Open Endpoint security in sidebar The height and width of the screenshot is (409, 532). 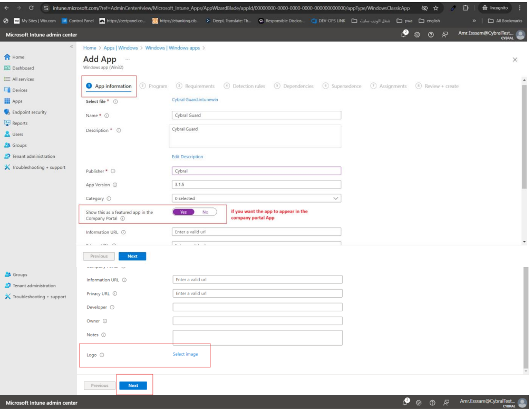pos(30,112)
